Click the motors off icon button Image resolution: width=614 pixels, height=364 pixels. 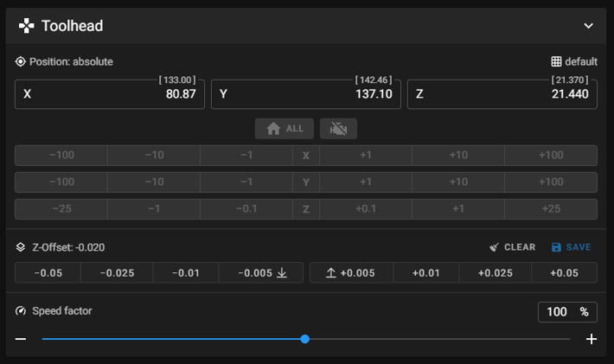coord(338,129)
